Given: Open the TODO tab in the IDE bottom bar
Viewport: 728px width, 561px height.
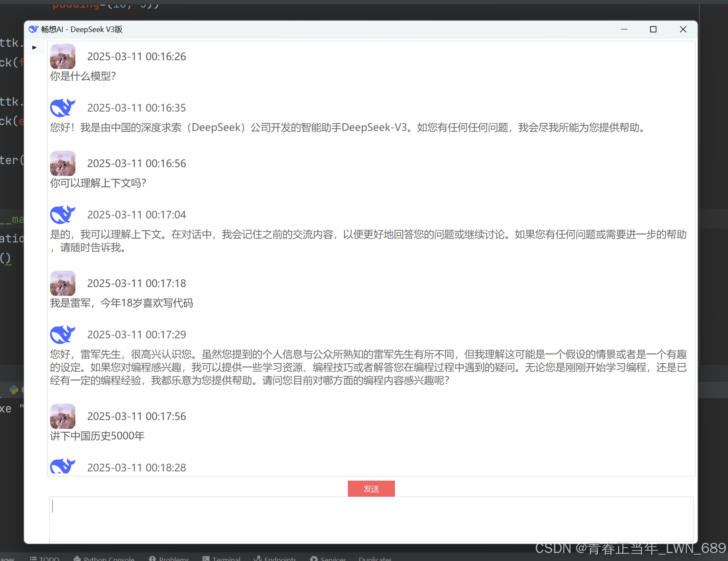Looking at the screenshot, I should pos(45,558).
